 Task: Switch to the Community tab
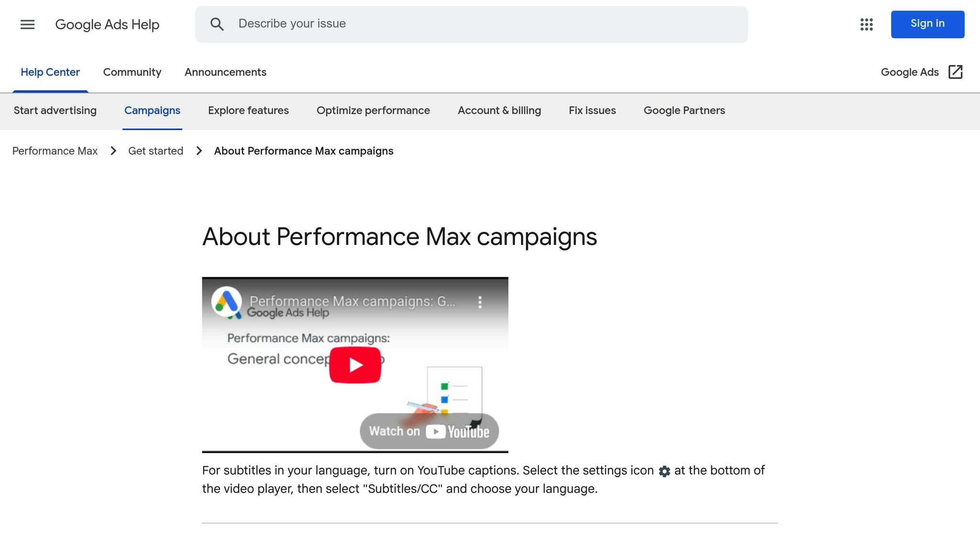(132, 72)
